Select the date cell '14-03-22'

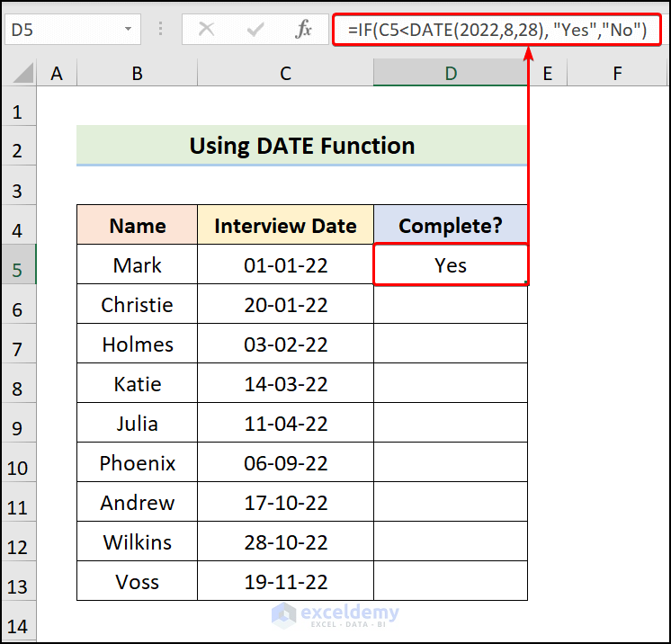[x=285, y=383]
